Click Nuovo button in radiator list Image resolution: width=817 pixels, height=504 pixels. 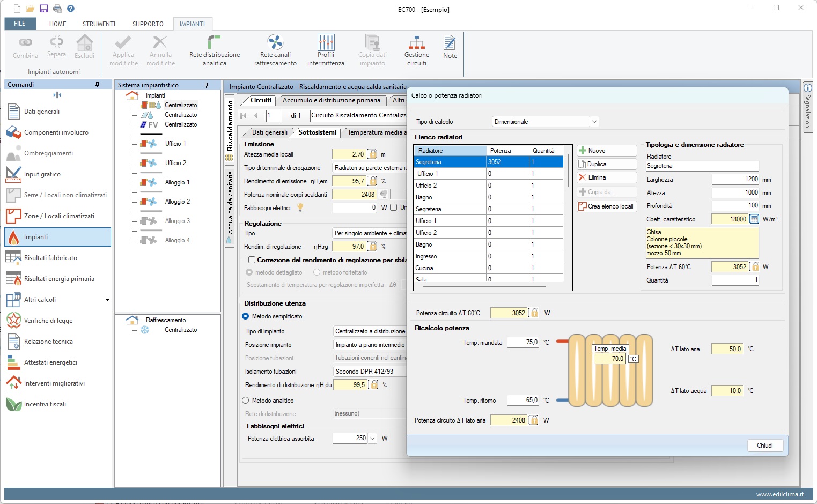[x=607, y=151]
